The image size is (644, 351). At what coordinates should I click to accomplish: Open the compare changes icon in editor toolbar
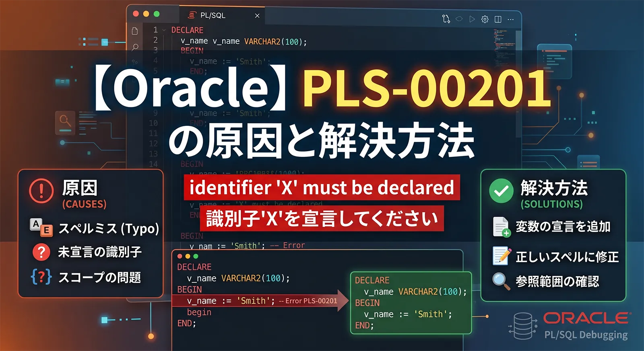pyautogui.click(x=446, y=19)
